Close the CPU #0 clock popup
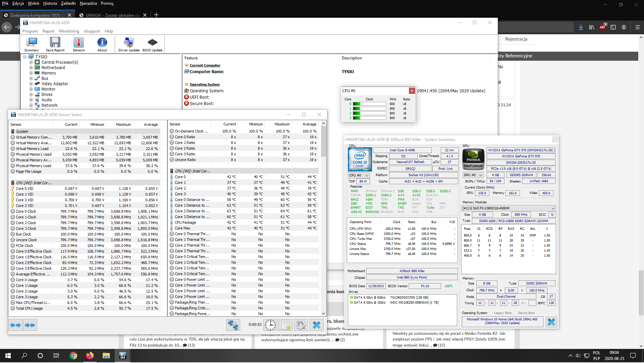The width and height of the screenshot is (644, 363). 412,91
